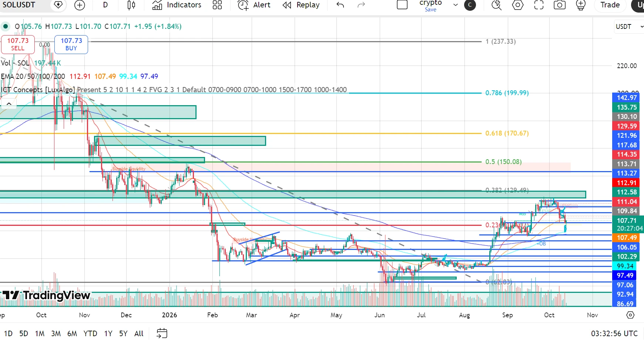Screen dimensions: 644x341
Task: Enter fullscreen mode
Action: click(x=539, y=5)
